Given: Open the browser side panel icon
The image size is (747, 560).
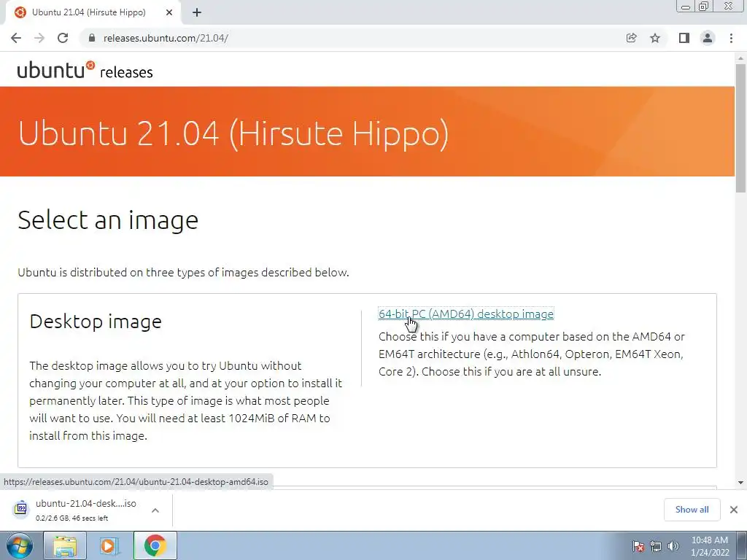Looking at the screenshot, I should tap(684, 38).
